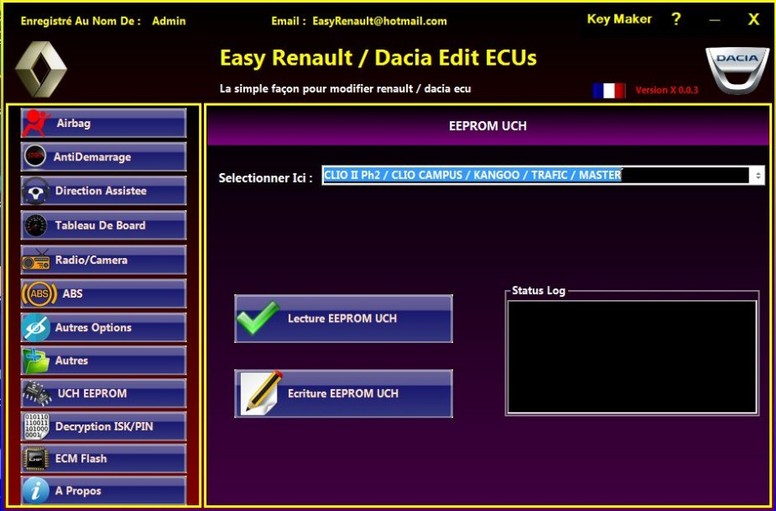Minimize the application window

714,20
